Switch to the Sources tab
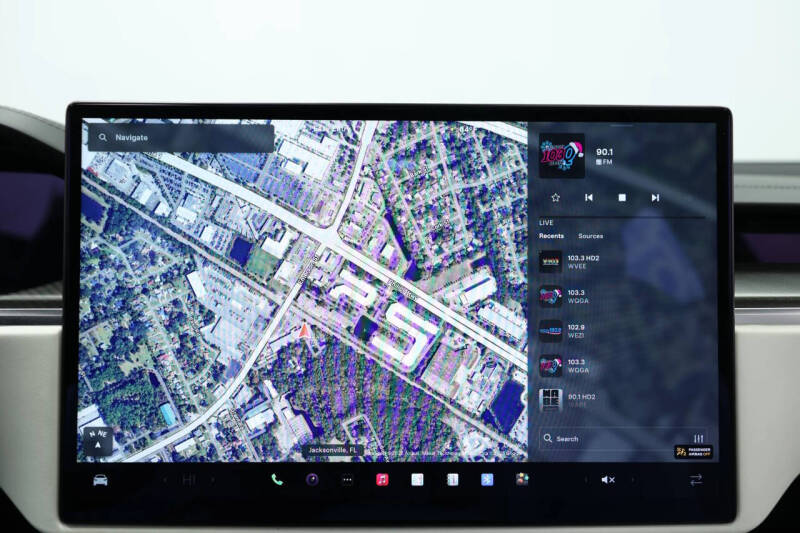800x533 pixels. point(591,236)
